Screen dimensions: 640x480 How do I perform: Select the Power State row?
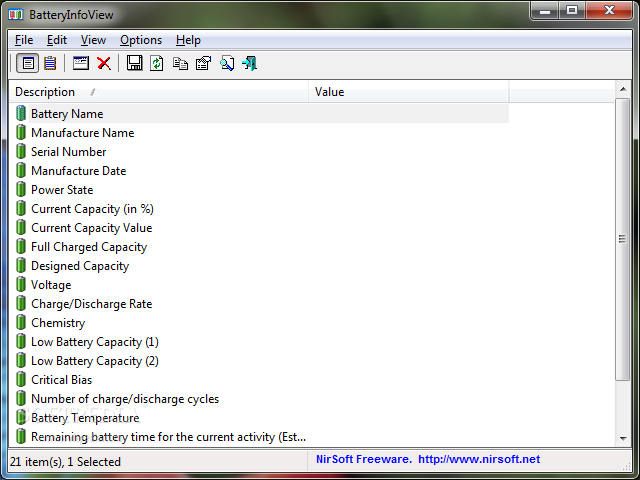pos(261,189)
